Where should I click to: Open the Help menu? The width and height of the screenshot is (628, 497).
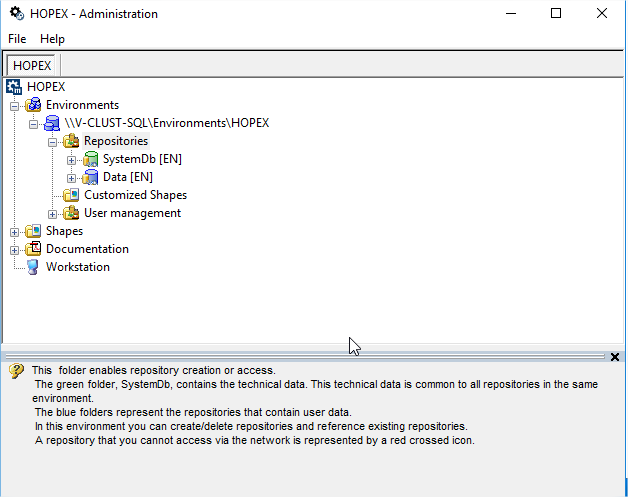click(x=52, y=39)
